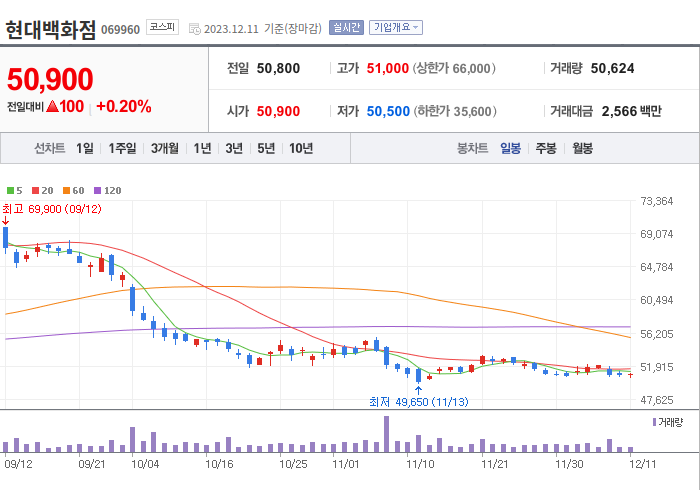Click the 12/11 x-axis date label
Image resolution: width=700 pixels, height=490 pixels.
click(643, 464)
